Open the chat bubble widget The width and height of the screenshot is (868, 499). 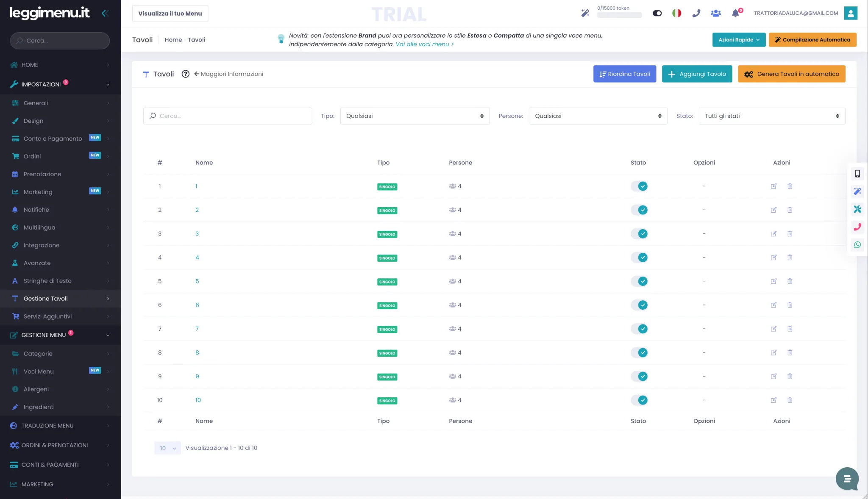[x=847, y=479]
